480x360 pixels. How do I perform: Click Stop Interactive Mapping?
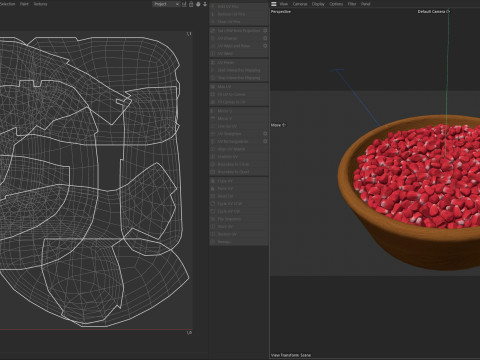click(x=239, y=78)
